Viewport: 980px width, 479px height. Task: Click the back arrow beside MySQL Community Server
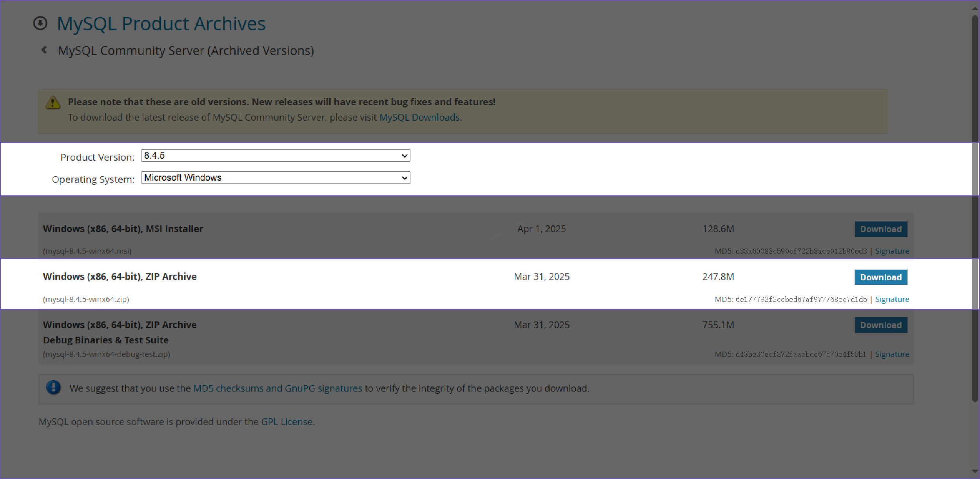pyautogui.click(x=44, y=50)
